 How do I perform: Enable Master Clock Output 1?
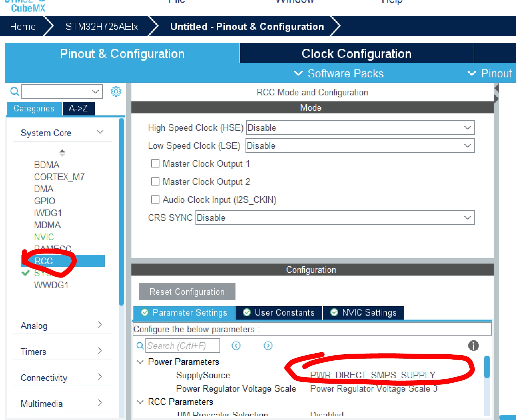click(155, 163)
